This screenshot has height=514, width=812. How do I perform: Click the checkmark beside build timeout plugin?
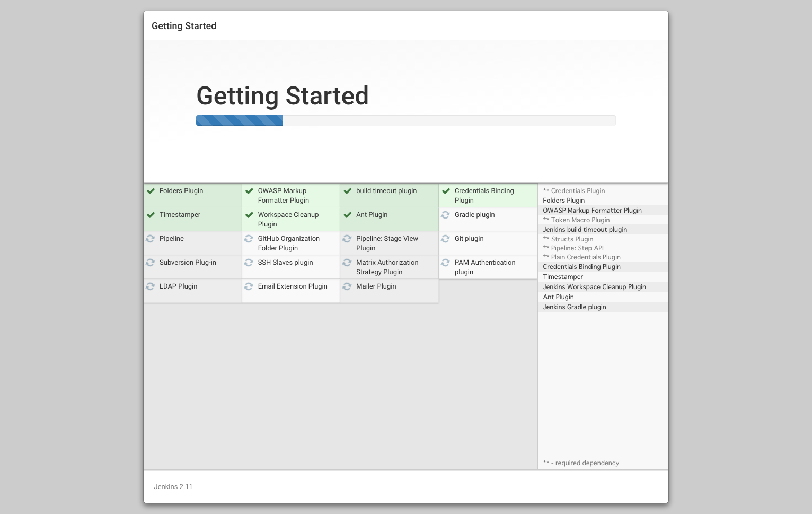(348, 191)
